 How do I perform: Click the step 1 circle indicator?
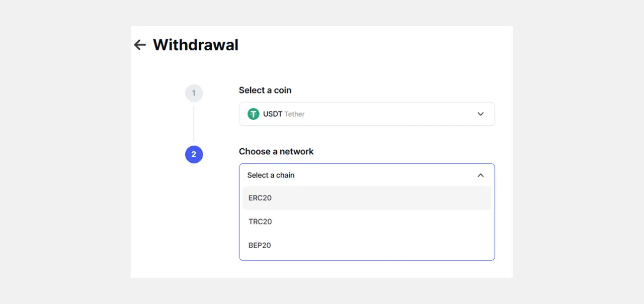(194, 93)
